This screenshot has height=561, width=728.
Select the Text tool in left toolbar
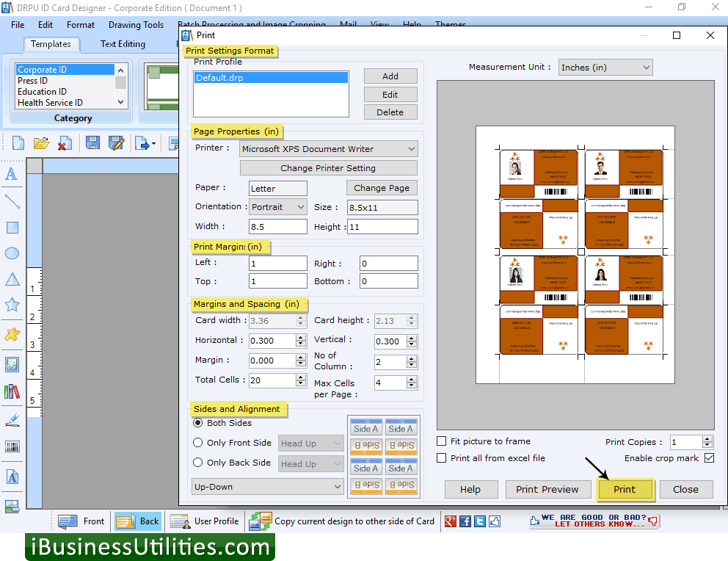(x=12, y=174)
